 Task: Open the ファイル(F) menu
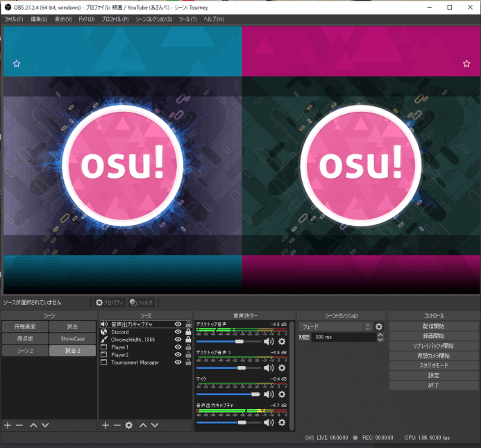pyautogui.click(x=13, y=19)
